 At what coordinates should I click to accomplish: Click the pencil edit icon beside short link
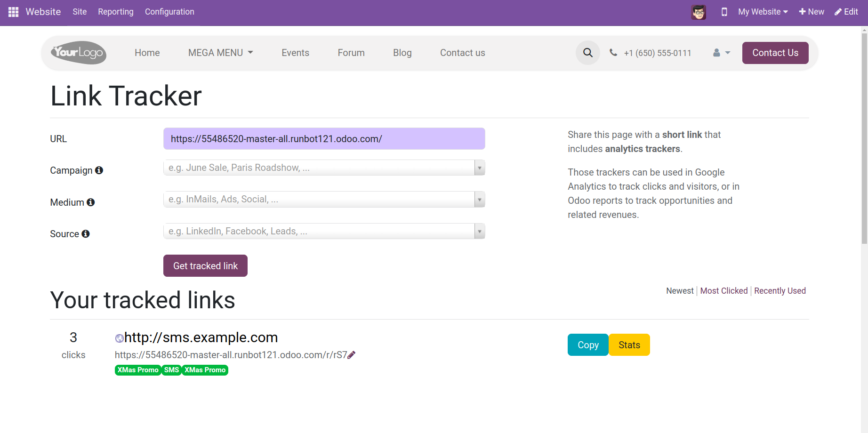click(x=352, y=355)
